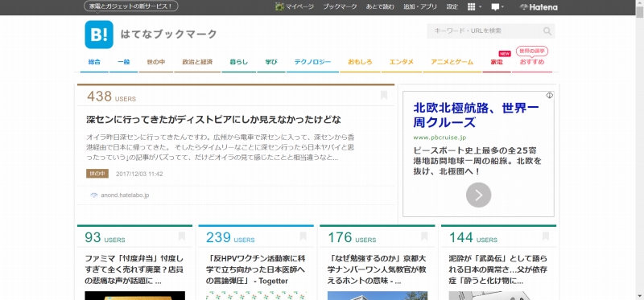The image size is (644, 300).
Task: Select the おすすめ category tab
Action: point(532,63)
